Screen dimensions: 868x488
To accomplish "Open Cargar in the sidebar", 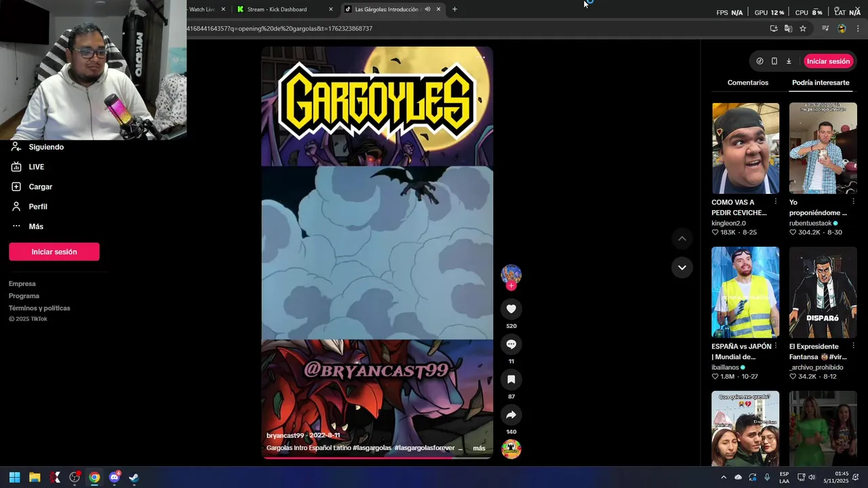I will point(41,186).
